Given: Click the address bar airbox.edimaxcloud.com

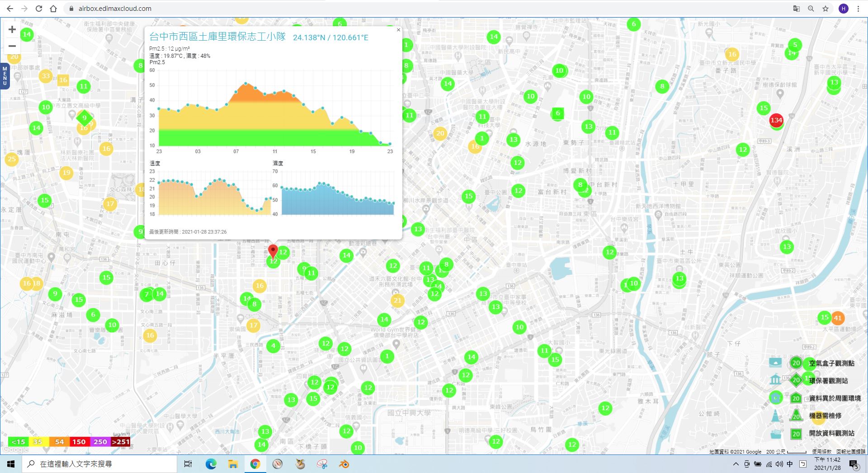Looking at the screenshot, I should [115, 9].
